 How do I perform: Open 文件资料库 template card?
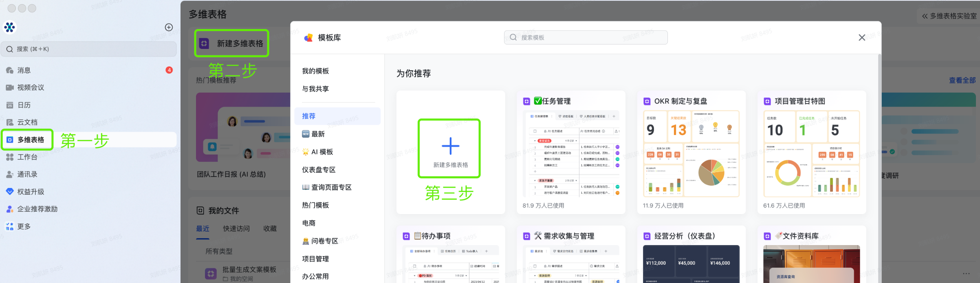coord(812,254)
